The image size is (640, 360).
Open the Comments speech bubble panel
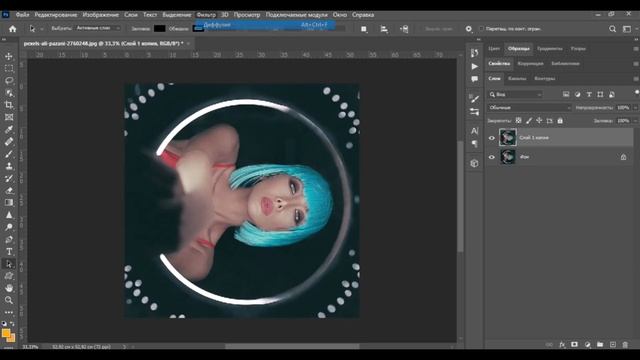point(474,79)
